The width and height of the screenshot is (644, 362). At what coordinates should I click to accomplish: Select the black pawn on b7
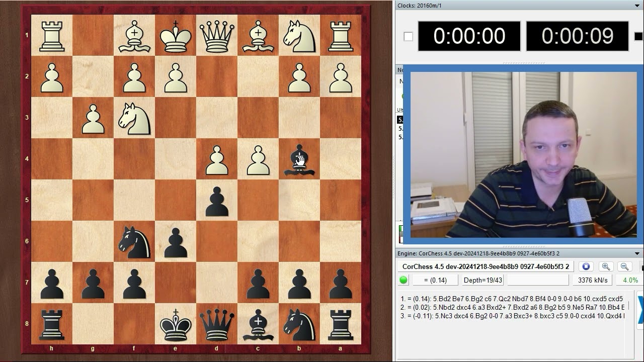pos(299,283)
